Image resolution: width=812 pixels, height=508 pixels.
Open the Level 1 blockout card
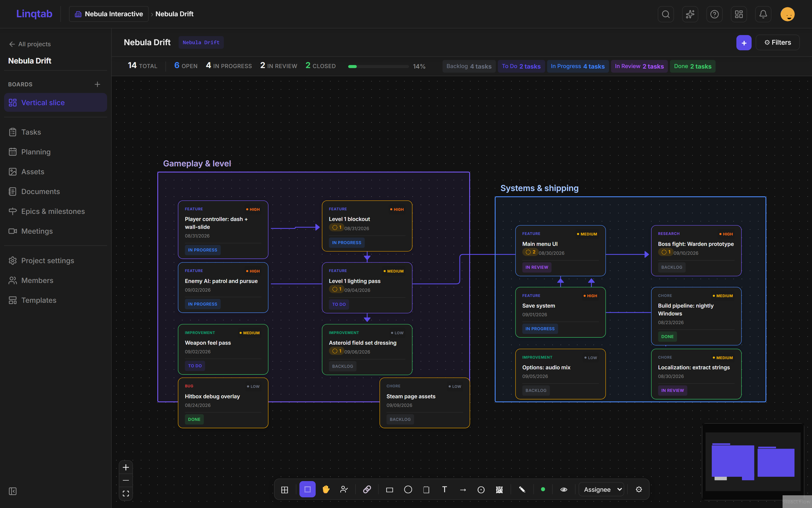coord(367,226)
